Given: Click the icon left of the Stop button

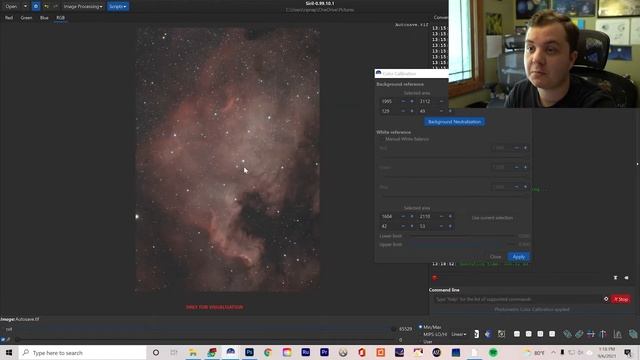Looking at the screenshot, I should [x=606, y=299].
